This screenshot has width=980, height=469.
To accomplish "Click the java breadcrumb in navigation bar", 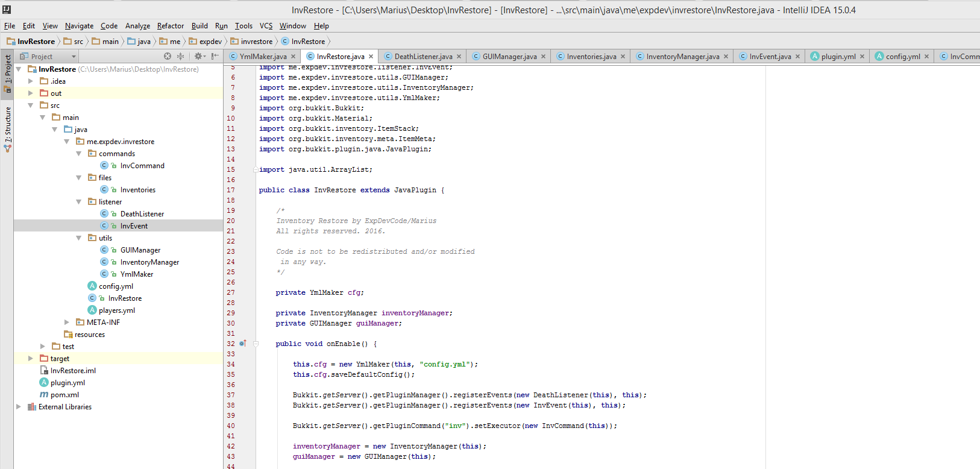I will click(139, 42).
